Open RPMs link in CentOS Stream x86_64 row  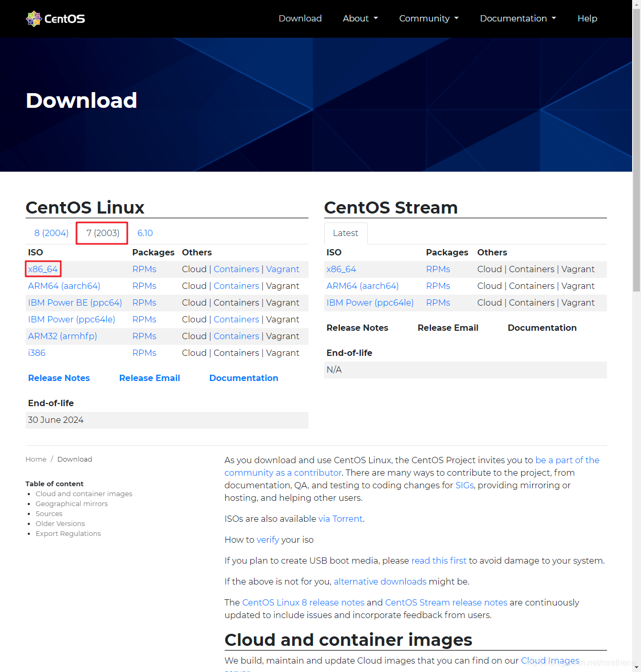[438, 269]
